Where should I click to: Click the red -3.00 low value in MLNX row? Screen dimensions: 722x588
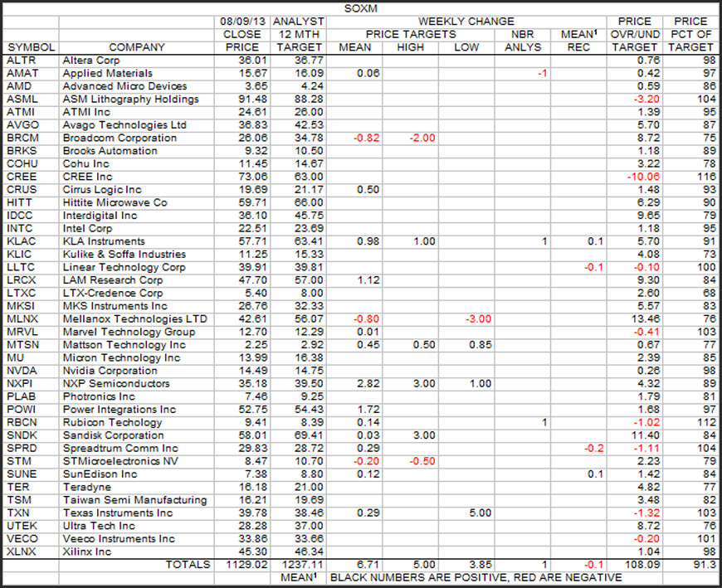click(478, 318)
